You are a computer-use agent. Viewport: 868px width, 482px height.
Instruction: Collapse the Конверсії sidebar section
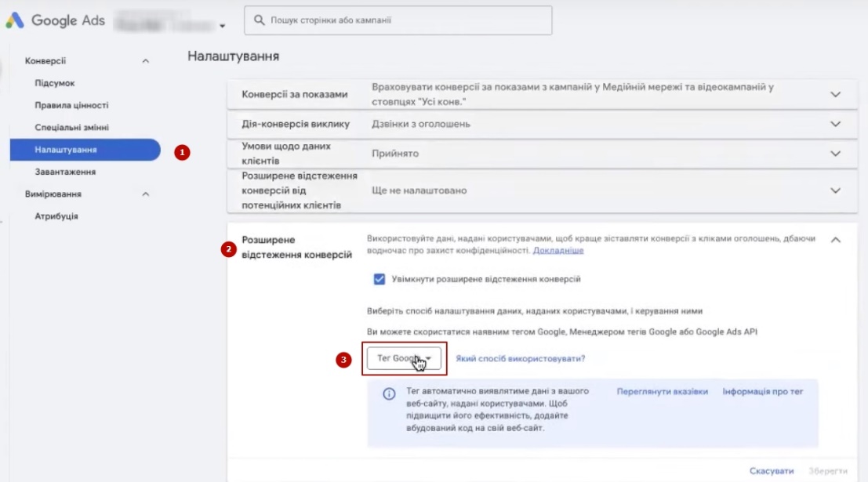[x=145, y=60]
